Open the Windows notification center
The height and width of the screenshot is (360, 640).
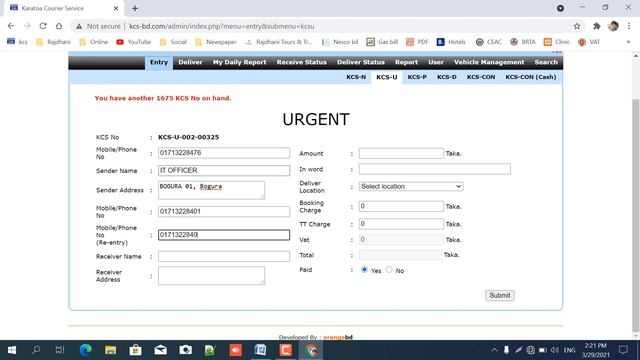tap(623, 350)
